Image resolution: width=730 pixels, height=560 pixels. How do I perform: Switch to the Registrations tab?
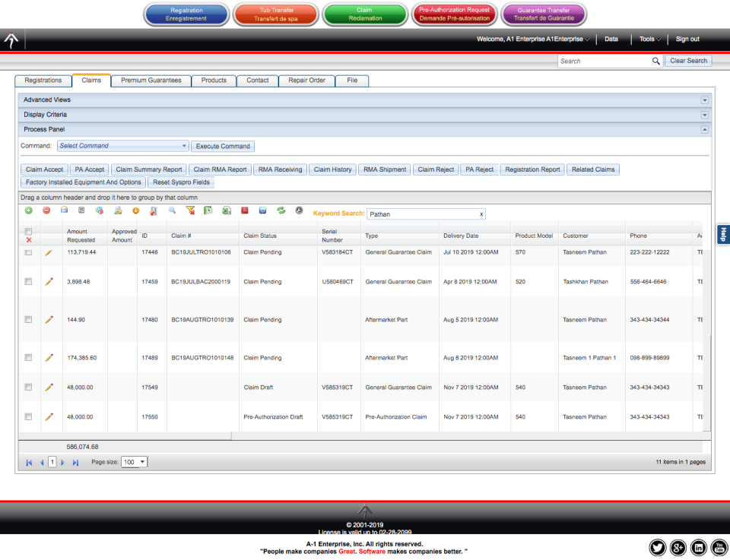point(43,81)
